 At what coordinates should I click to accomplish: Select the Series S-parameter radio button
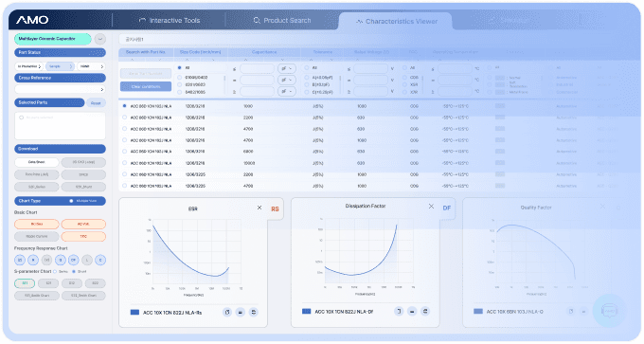[55, 272]
